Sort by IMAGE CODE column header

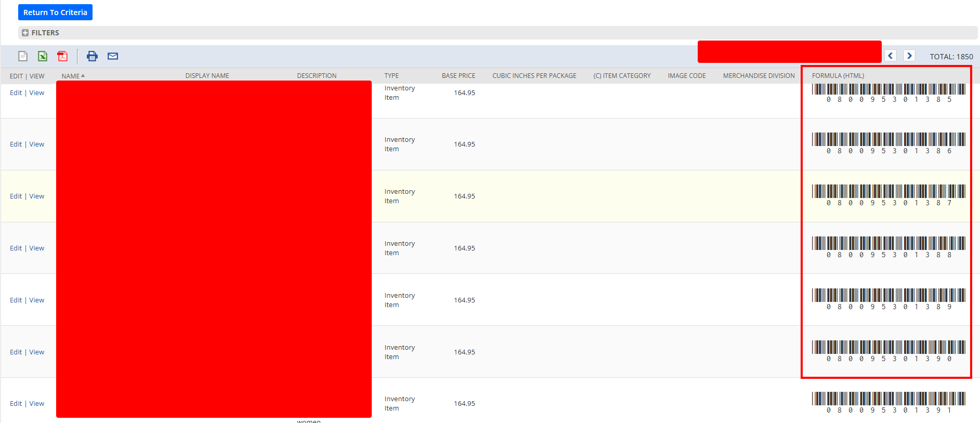687,76
